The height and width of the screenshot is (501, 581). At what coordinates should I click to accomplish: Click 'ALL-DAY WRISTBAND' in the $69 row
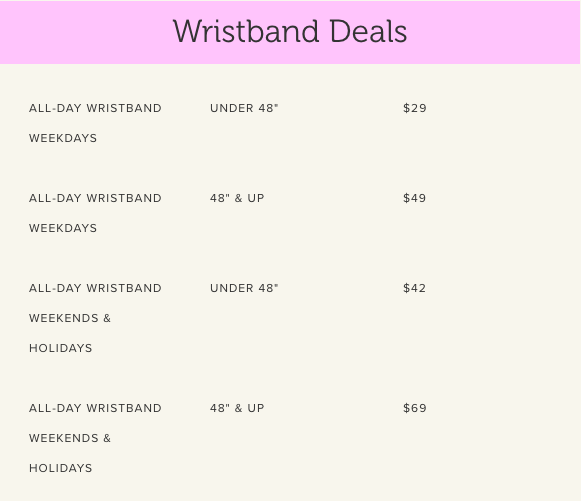[95, 408]
